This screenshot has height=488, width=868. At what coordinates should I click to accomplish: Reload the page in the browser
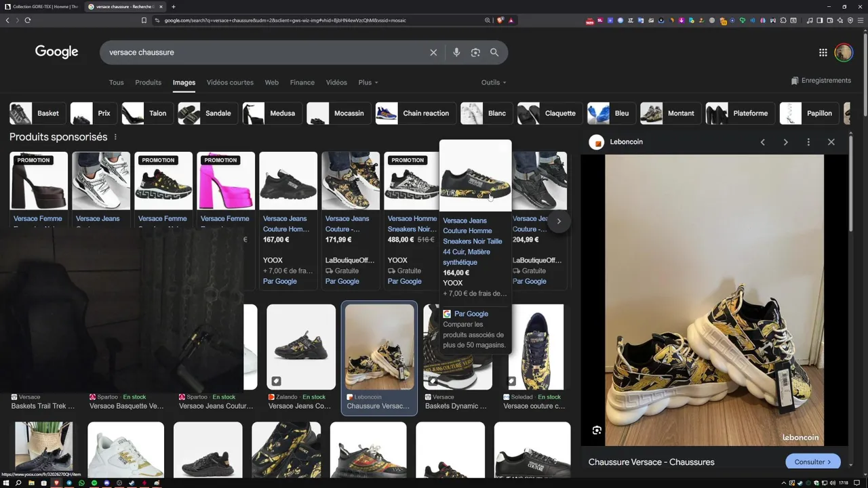click(28, 20)
